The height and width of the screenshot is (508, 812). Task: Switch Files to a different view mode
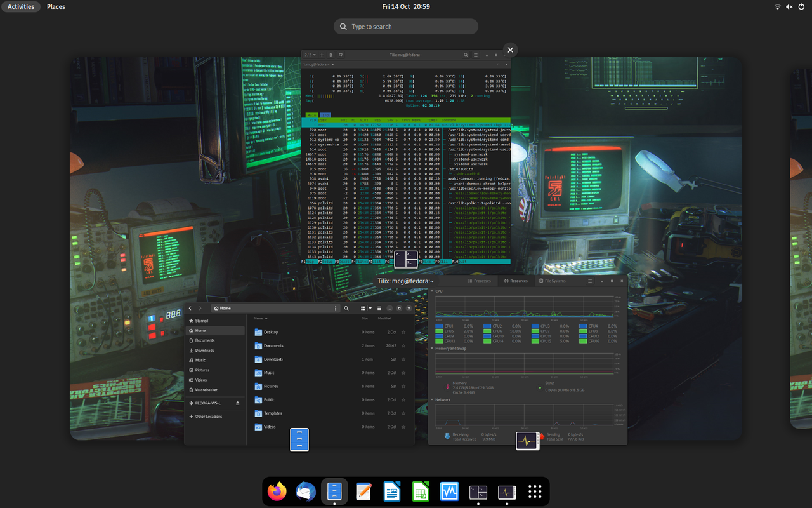pos(363,308)
